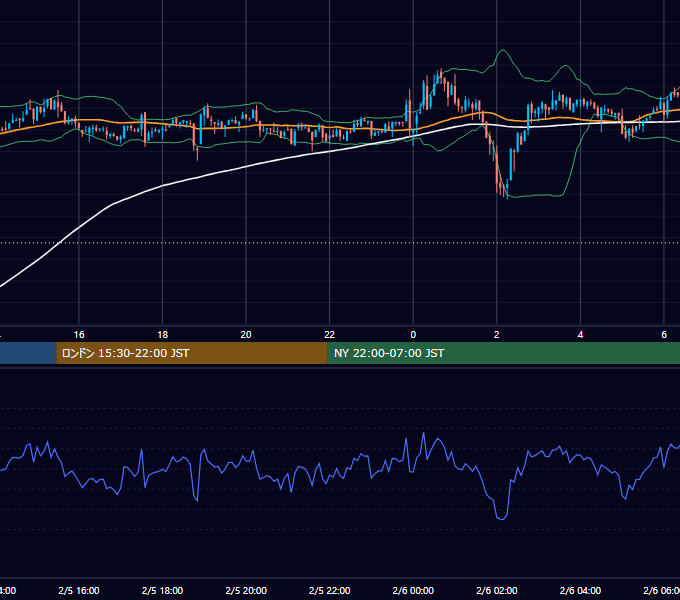Click the 2/5 16:00 date label
Image resolution: width=680 pixels, height=600 pixels.
tap(79, 590)
